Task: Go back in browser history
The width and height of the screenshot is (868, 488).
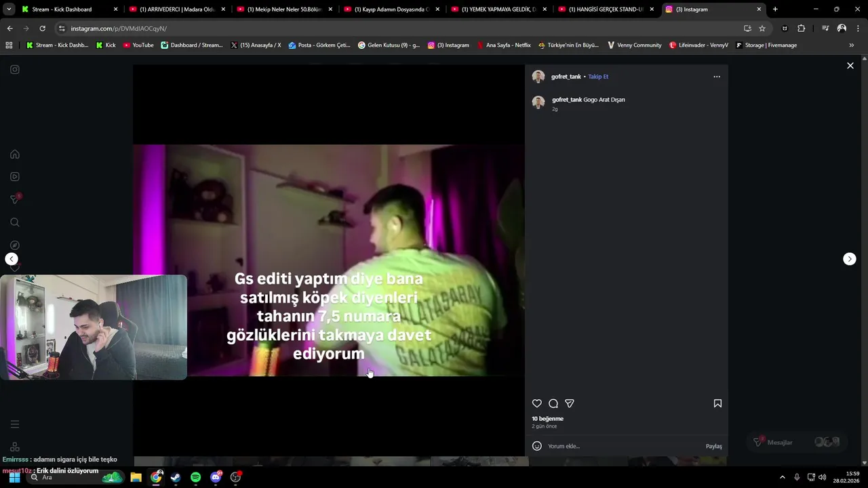Action: pyautogui.click(x=9, y=28)
